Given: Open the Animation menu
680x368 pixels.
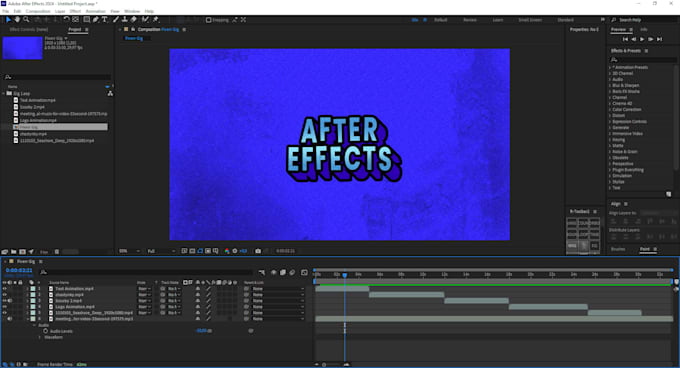Looking at the screenshot, I should (95, 11).
